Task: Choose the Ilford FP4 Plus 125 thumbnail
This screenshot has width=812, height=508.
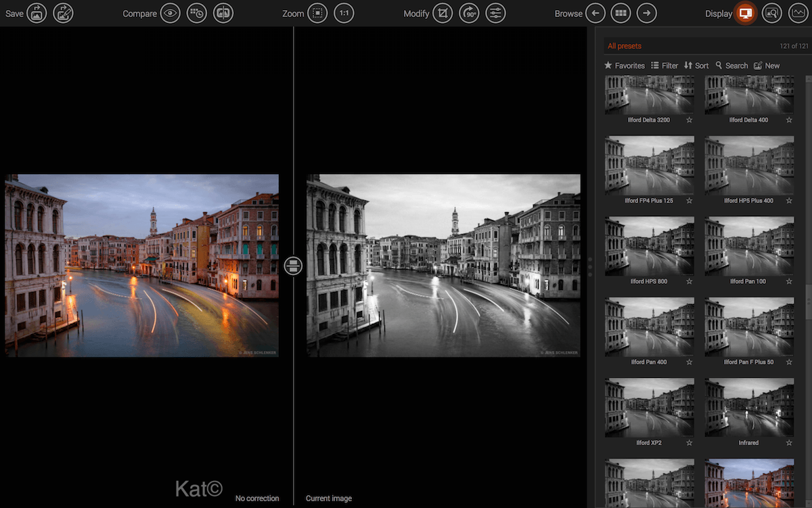Action: [650, 165]
